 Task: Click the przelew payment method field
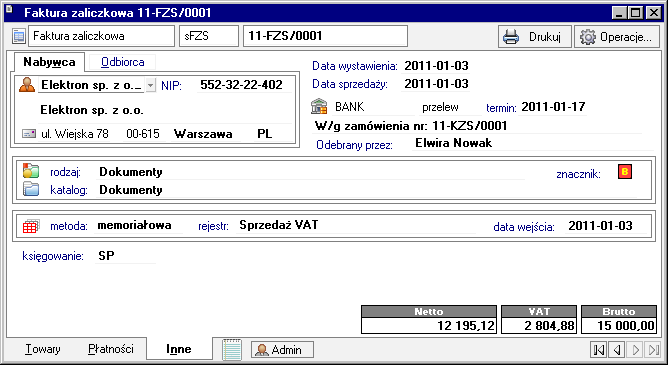tap(450, 107)
